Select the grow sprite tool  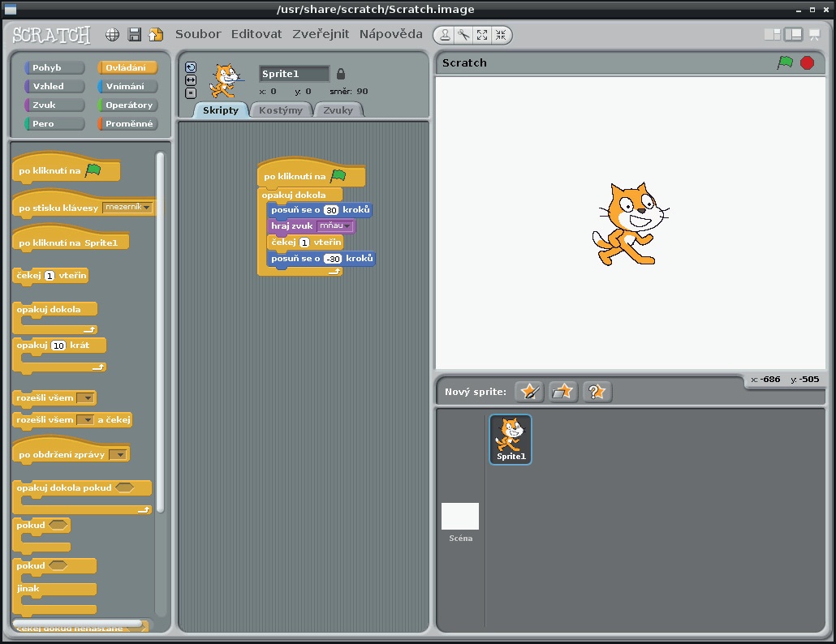pos(482,35)
